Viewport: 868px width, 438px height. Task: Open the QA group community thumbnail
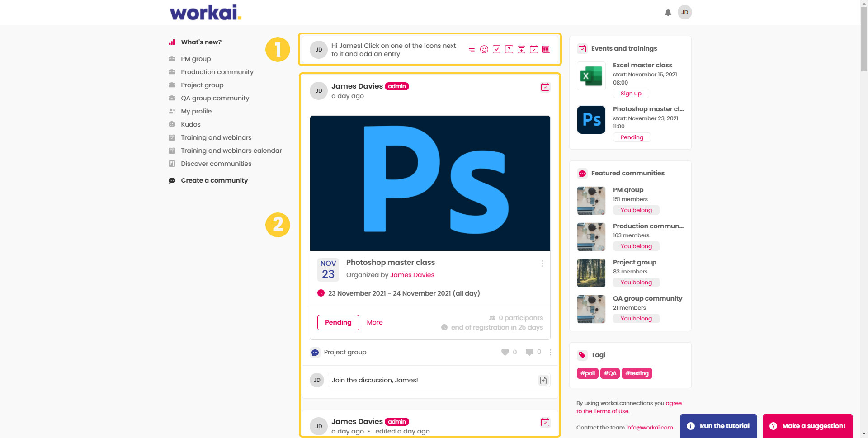coord(591,309)
